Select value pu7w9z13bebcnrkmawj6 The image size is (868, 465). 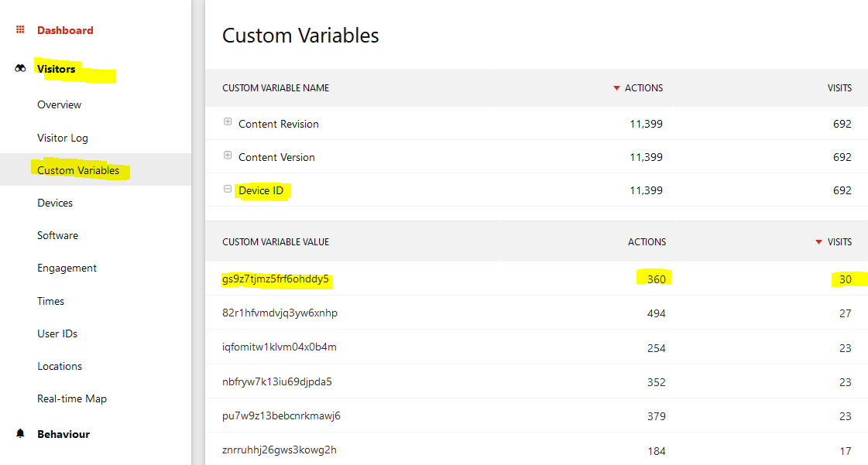pyautogui.click(x=281, y=415)
